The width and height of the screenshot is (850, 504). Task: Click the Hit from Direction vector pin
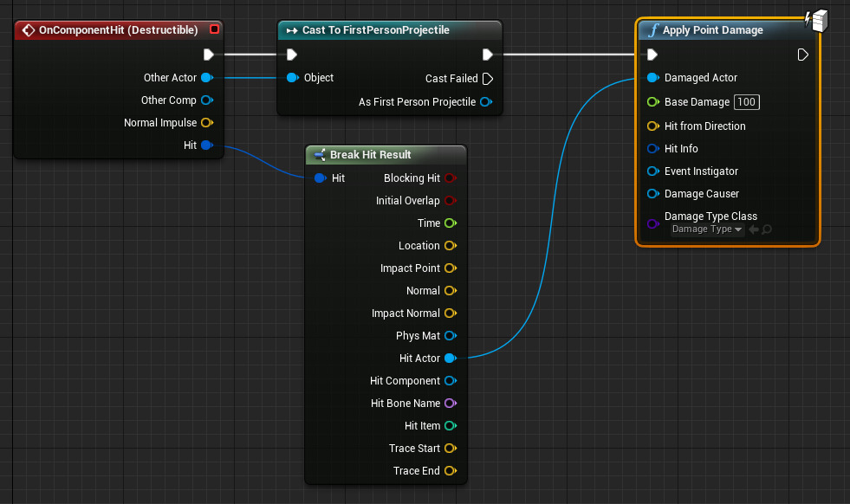click(x=652, y=126)
